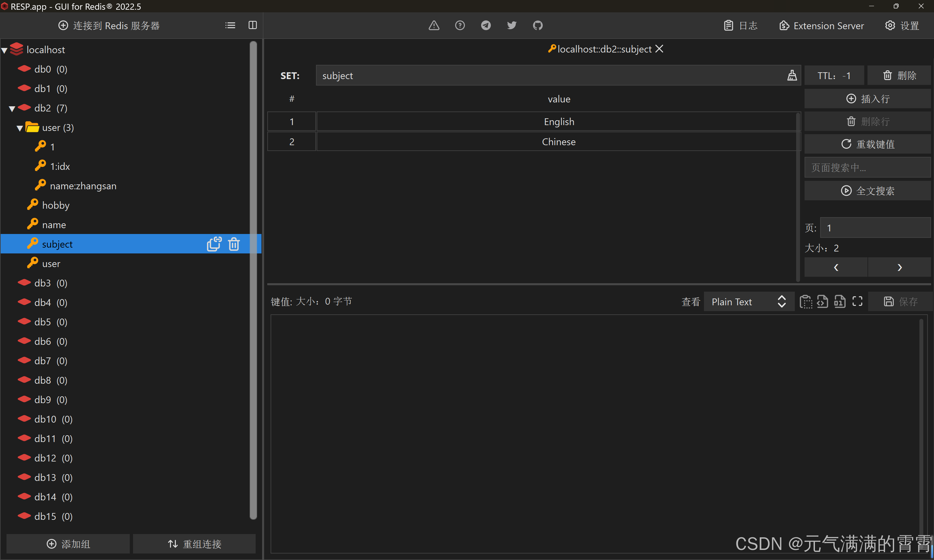The image size is (934, 560).
Task: Close the localhost::db2::subject tab
Action: point(659,49)
